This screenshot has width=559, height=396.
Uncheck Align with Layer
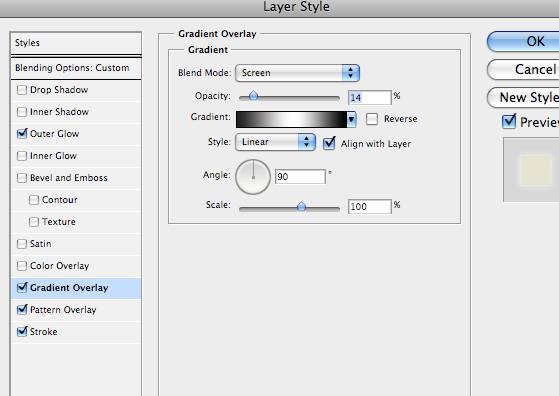coord(329,143)
